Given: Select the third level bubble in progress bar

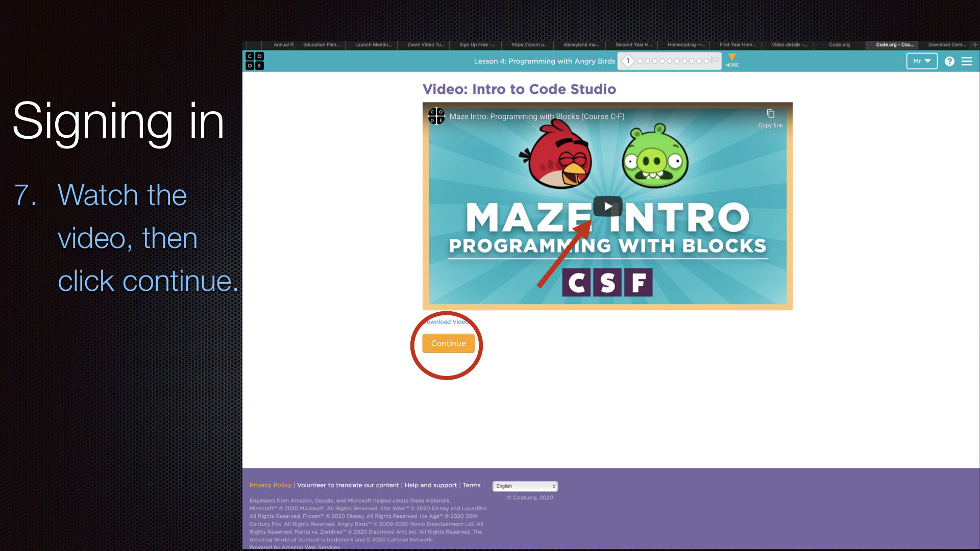Looking at the screenshot, I should [x=647, y=61].
